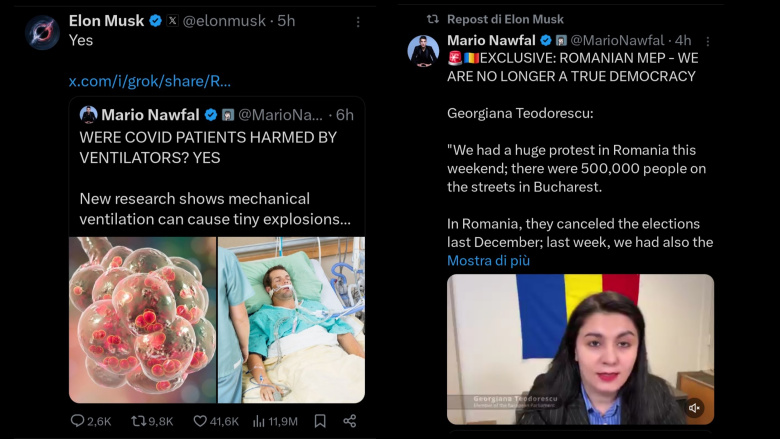
Task: Repost Elon Musk's "Yes" post
Action: [138, 421]
